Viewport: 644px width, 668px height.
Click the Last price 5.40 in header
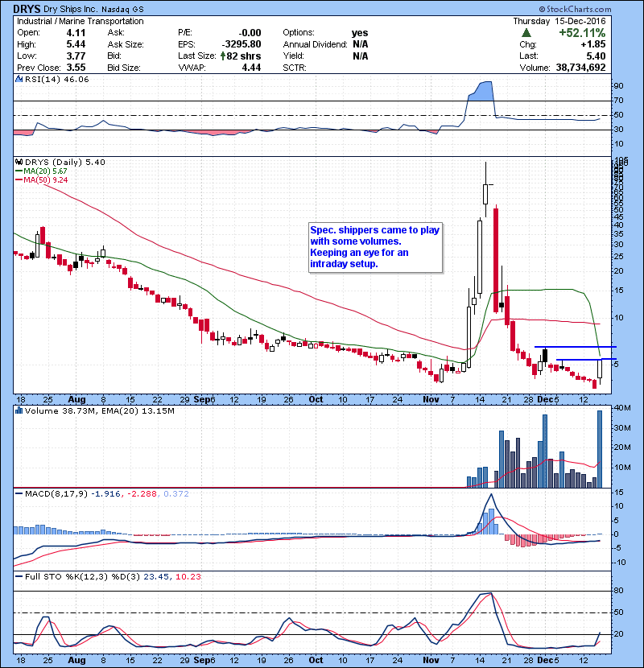(x=596, y=56)
